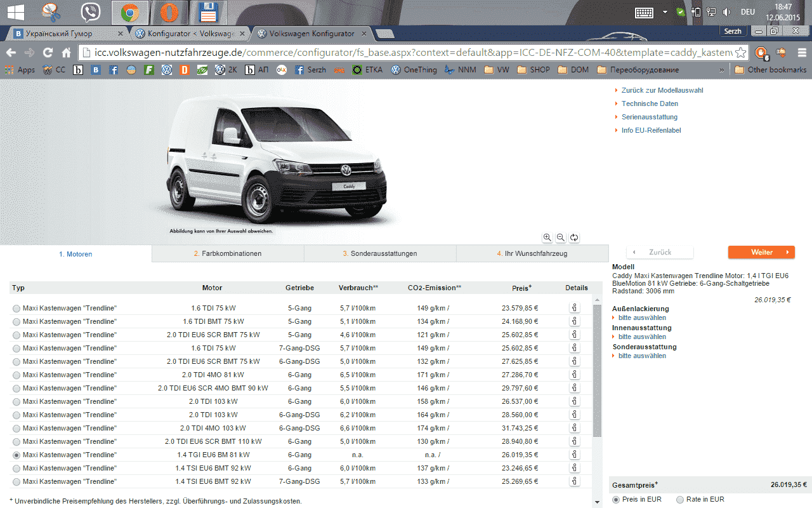Viewport: 812px width, 508px height.
Task: Choose the 2.0 TDI EU6 SCR BMT 110 kW engine
Action: tap(16, 442)
